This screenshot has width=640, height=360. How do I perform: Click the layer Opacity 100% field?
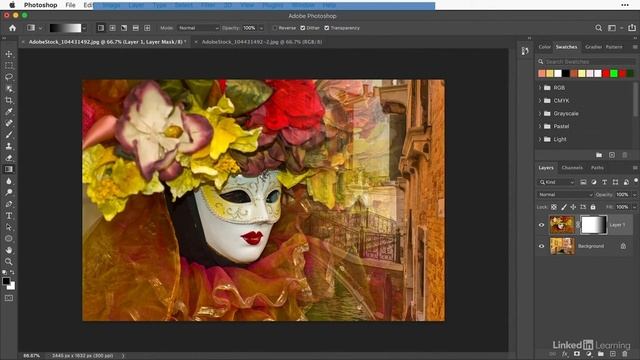[x=623, y=195]
